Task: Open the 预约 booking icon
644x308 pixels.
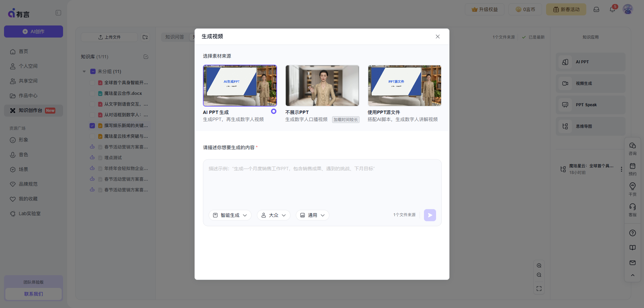Action: coord(633,168)
